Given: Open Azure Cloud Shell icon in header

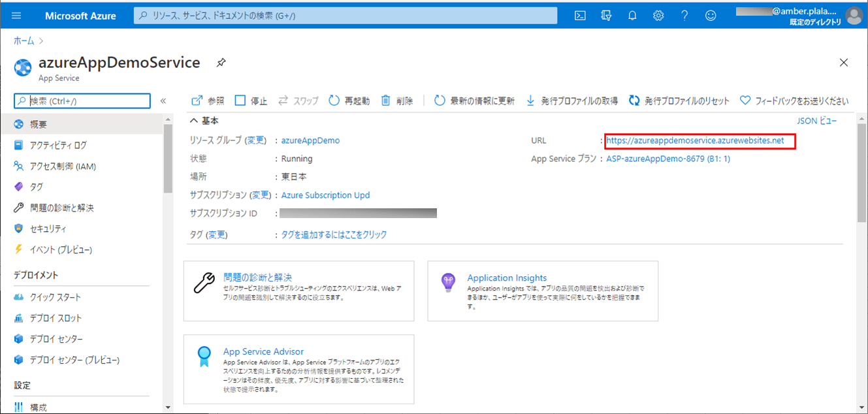Looking at the screenshot, I should (x=580, y=16).
